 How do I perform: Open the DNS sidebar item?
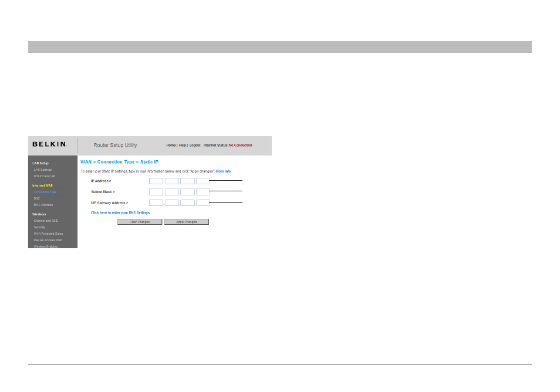(36, 198)
